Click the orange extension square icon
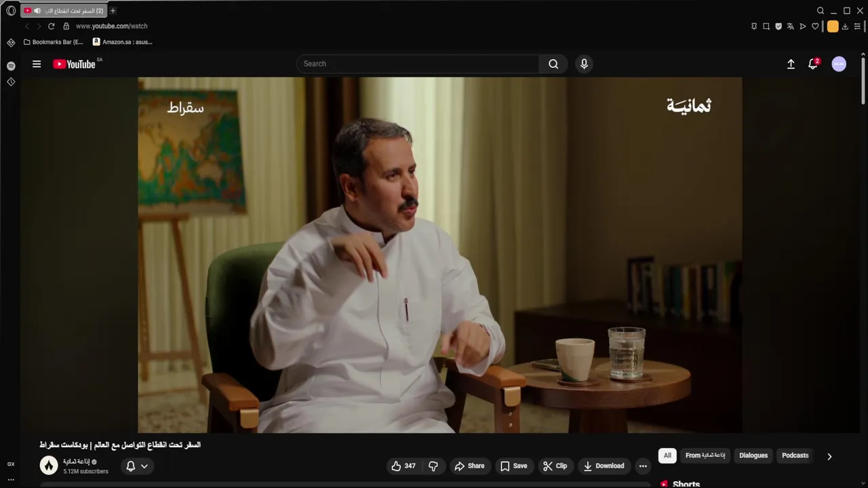Viewport: 868px width, 488px height. [x=833, y=26]
